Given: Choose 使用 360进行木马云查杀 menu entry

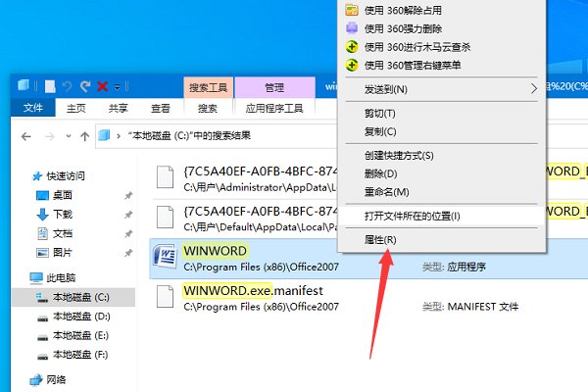Looking at the screenshot, I should [x=417, y=47].
